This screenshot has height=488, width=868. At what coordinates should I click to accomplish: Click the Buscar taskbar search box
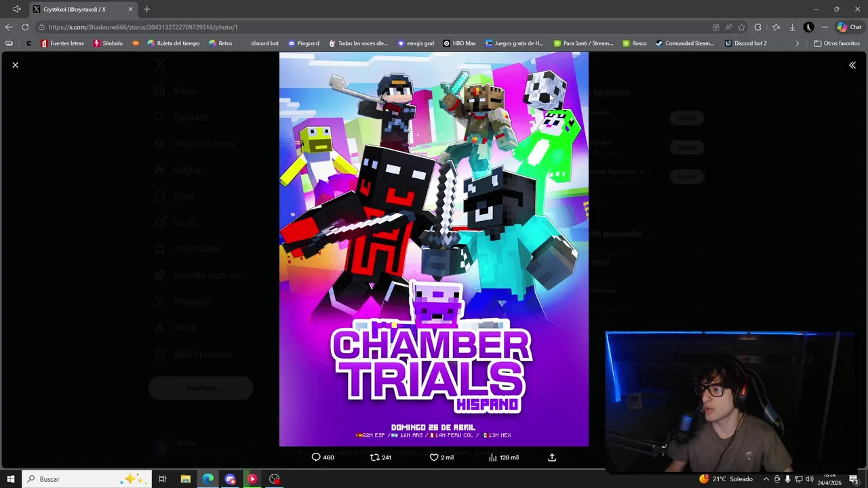point(86,479)
